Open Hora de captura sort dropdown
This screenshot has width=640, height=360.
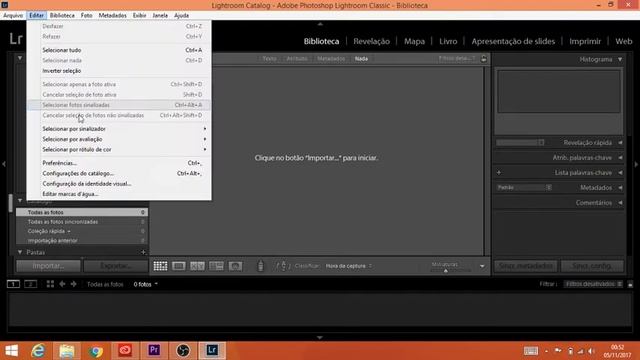(349, 266)
